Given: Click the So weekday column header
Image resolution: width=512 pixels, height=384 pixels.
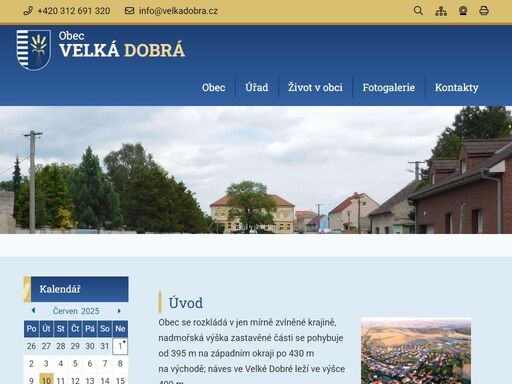Looking at the screenshot, I should point(105,329).
